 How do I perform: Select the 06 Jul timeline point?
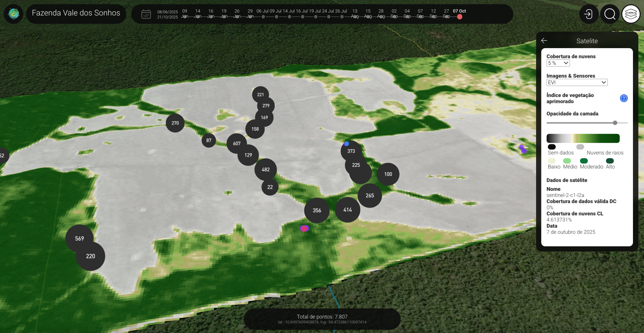tap(263, 17)
